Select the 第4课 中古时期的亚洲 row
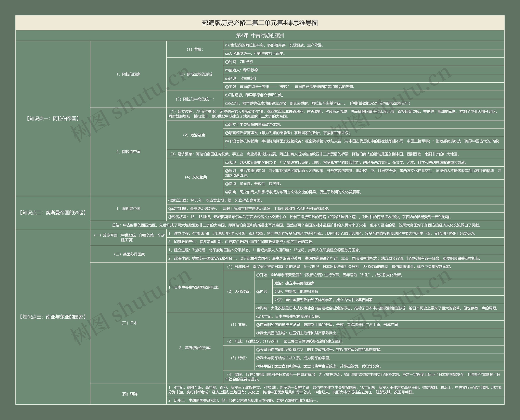 click(x=260, y=36)
